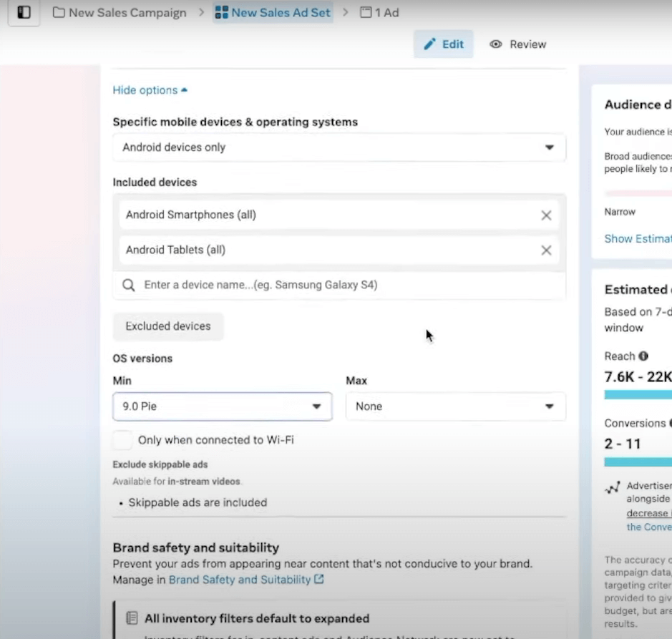The height and width of the screenshot is (639, 672).
Task: Open Max OS version None dropdown
Action: point(456,406)
